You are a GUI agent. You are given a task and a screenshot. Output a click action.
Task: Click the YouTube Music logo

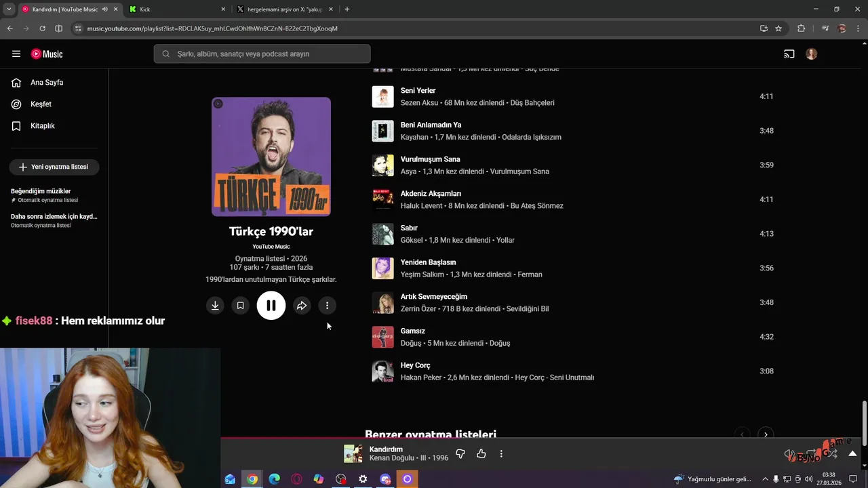[47, 54]
